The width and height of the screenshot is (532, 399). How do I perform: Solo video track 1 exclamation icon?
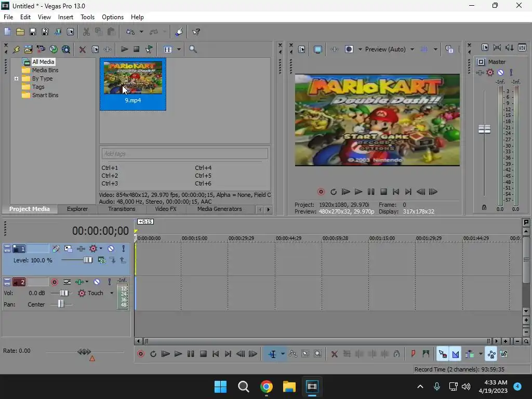pos(124,249)
